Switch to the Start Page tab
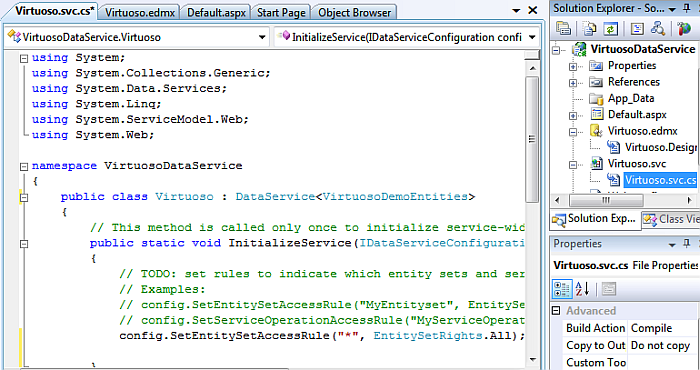This screenshot has height=370, width=700. pyautogui.click(x=281, y=12)
